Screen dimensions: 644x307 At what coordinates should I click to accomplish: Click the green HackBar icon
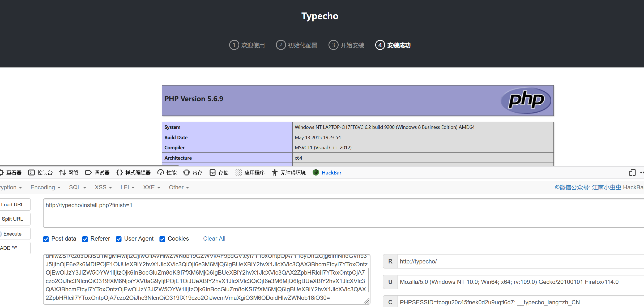(316, 172)
